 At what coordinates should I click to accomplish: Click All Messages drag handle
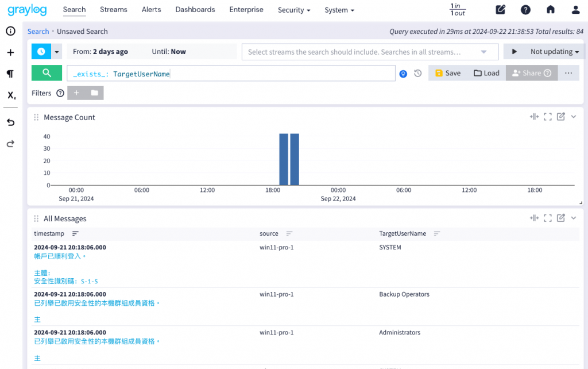[x=36, y=218]
